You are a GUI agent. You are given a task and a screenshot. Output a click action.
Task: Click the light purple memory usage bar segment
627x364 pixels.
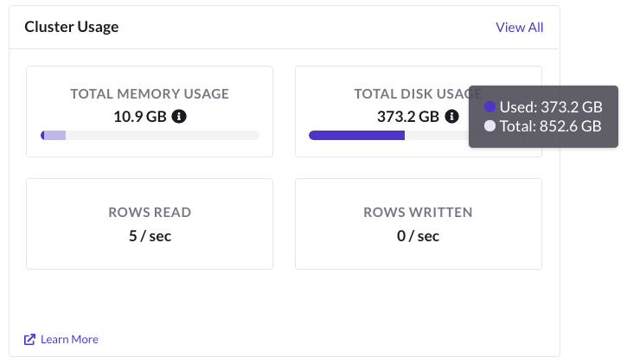point(55,135)
